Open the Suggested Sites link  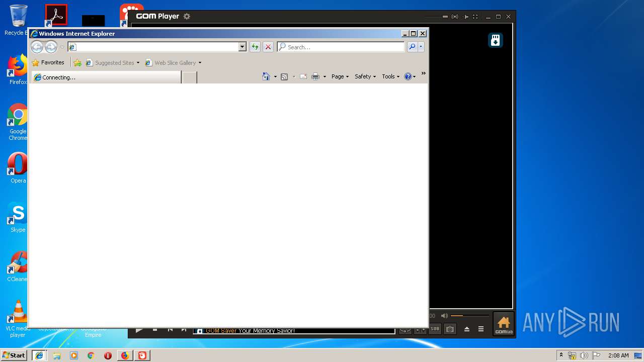[x=110, y=63]
